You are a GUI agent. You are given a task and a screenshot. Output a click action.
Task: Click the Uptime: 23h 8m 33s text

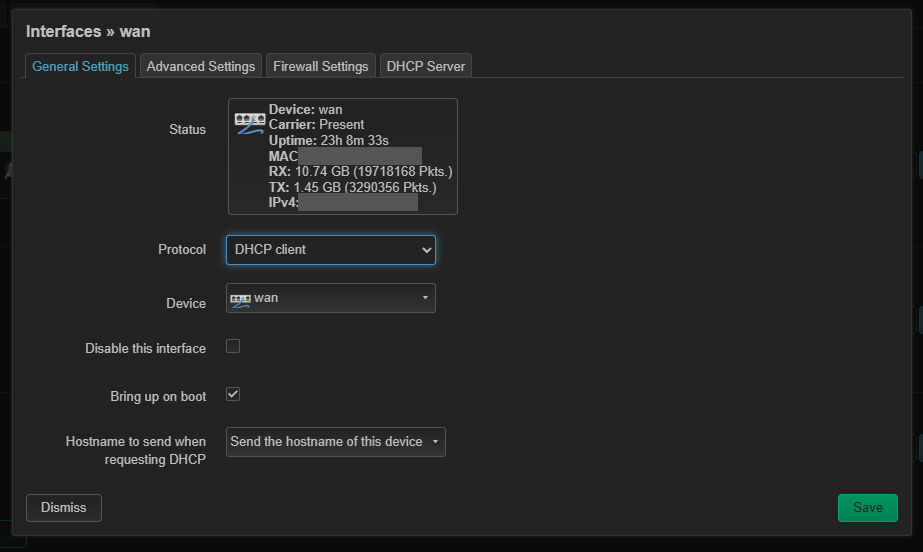328,141
